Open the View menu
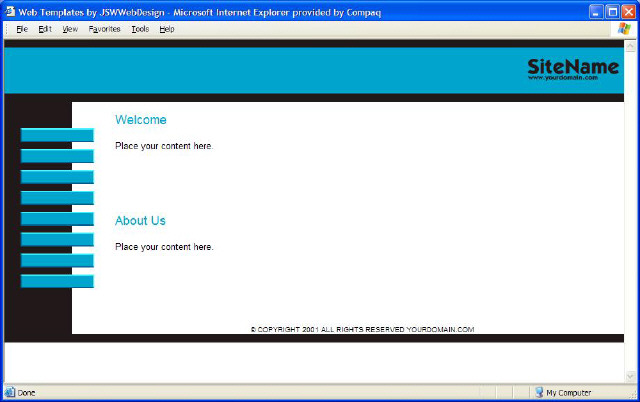The image size is (640, 402). pos(70,29)
